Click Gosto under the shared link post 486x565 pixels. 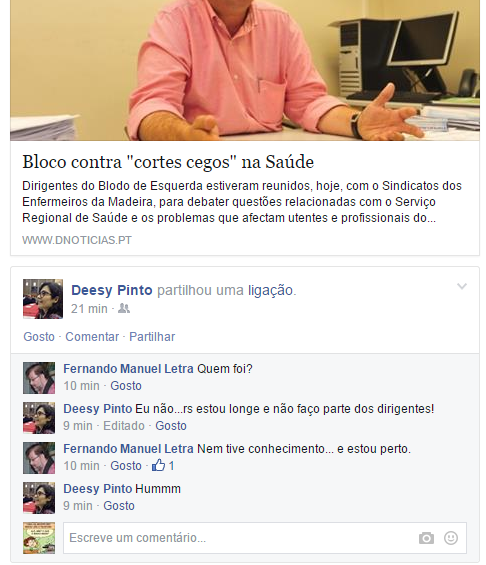tap(39, 337)
